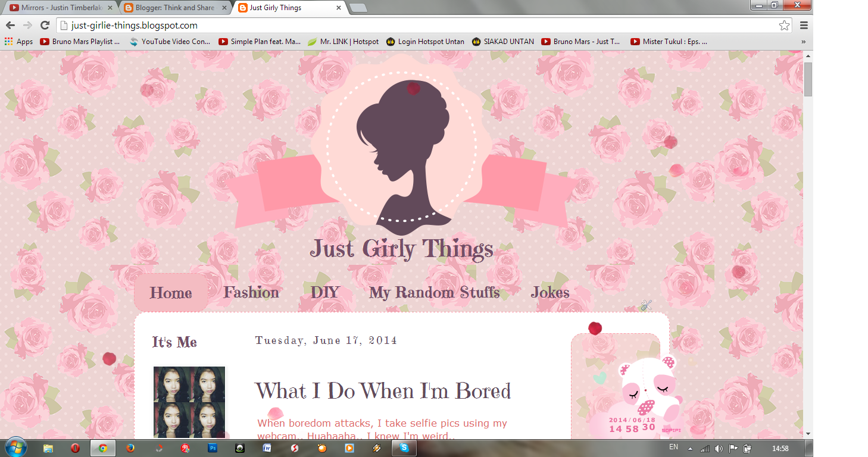Viewport: 868px width, 457px height.
Task: Launch Firefox from the taskbar
Action: (x=130, y=448)
